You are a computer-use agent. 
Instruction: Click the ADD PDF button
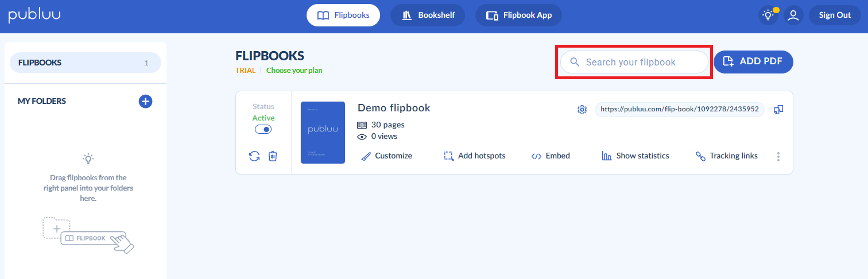753,62
